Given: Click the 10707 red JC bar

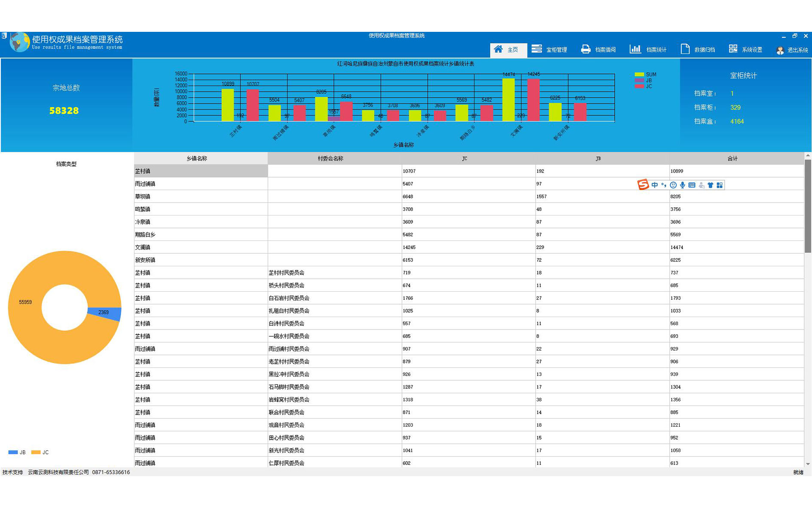Looking at the screenshot, I should [253, 105].
